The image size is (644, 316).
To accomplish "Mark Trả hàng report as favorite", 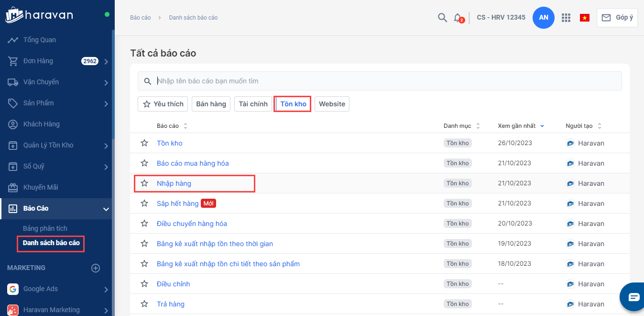I will tap(144, 304).
